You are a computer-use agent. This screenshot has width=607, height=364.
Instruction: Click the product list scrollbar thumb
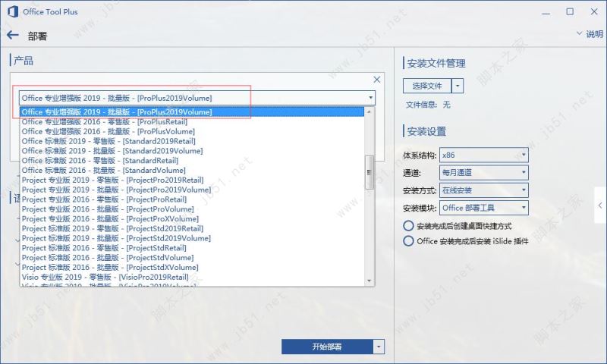[x=370, y=172]
